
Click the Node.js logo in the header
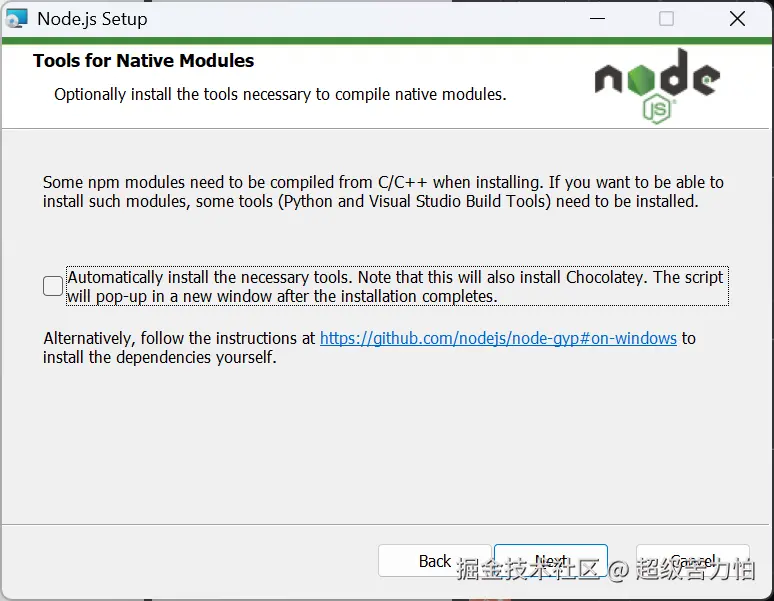point(657,86)
